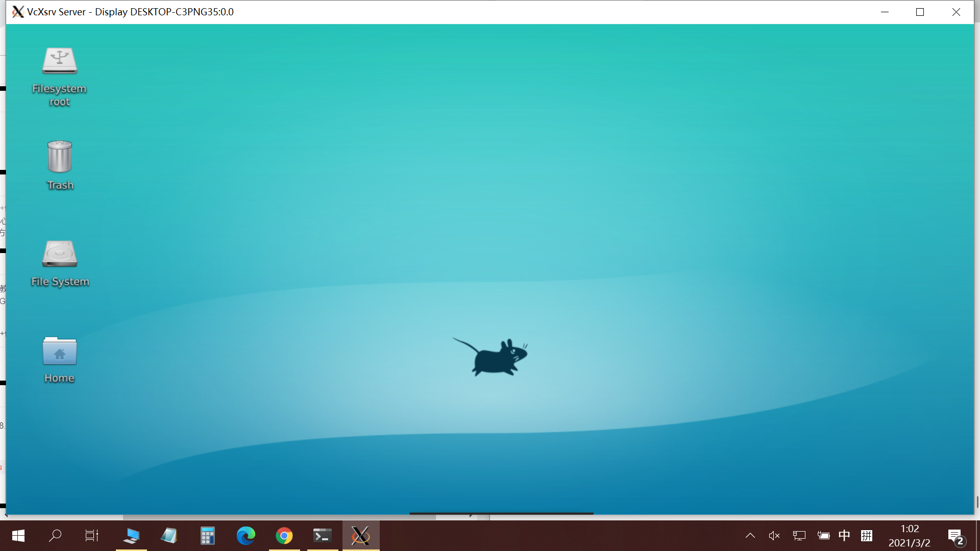This screenshot has height=551, width=980.
Task: Open the Filesystem root desktop icon
Action: click(x=59, y=77)
